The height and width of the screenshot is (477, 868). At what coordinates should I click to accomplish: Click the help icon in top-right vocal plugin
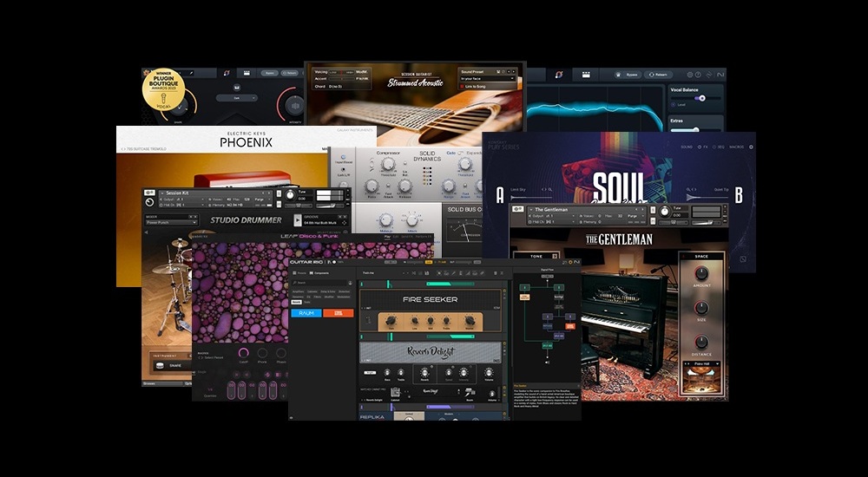tap(698, 75)
